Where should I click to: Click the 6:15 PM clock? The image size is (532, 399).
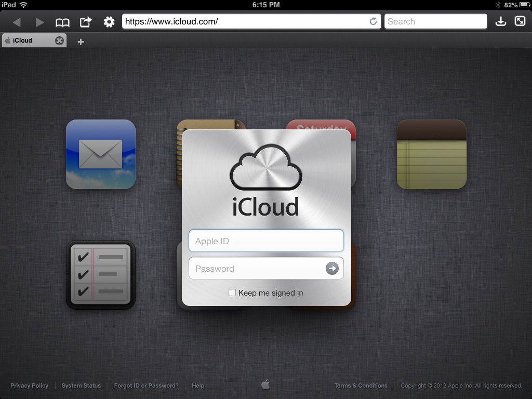click(x=266, y=5)
